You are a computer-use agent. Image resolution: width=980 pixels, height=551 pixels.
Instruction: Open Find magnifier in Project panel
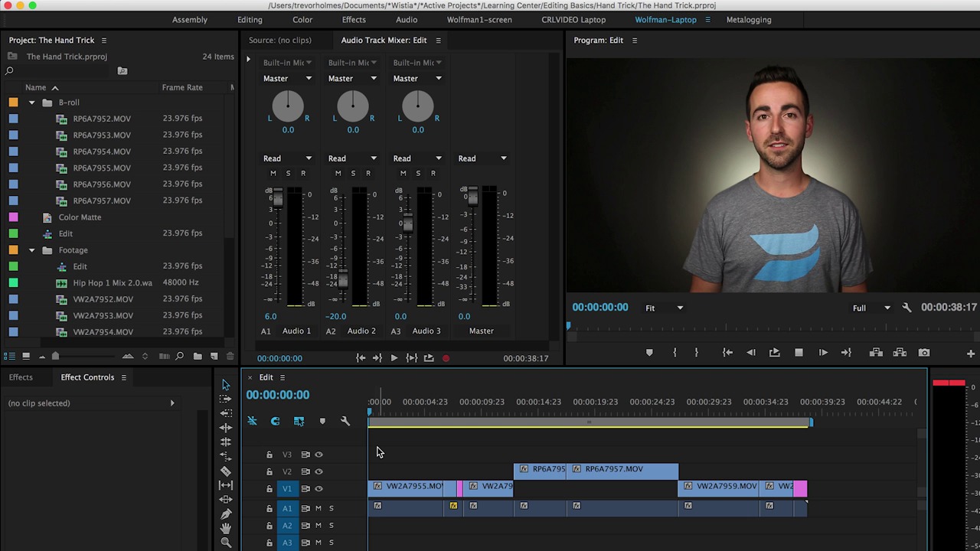click(x=179, y=356)
